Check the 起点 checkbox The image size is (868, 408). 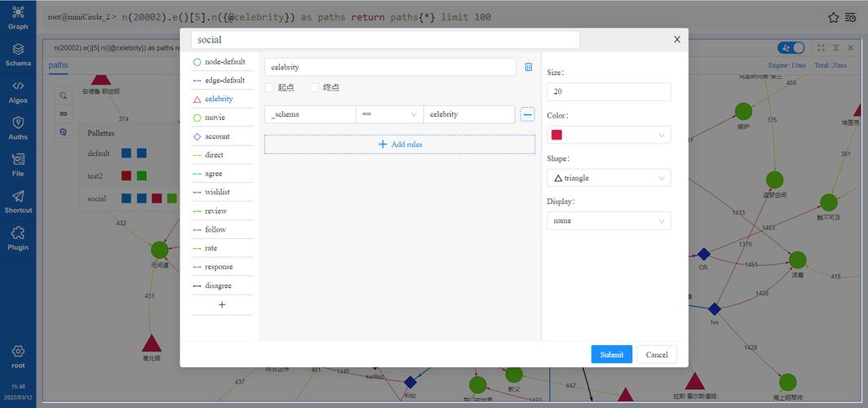point(269,87)
